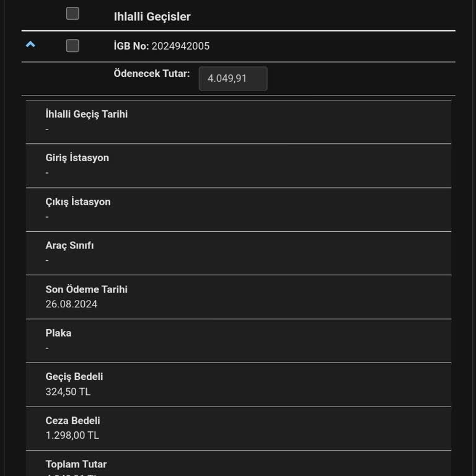Select the İhlalli Geçiş Tarihi label

click(87, 114)
